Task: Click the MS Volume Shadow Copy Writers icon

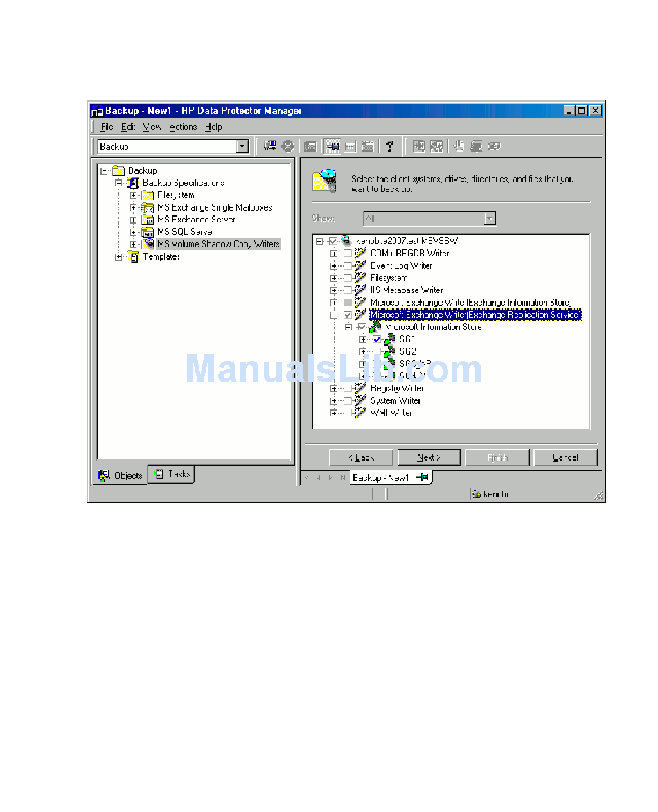Action: pos(148,244)
